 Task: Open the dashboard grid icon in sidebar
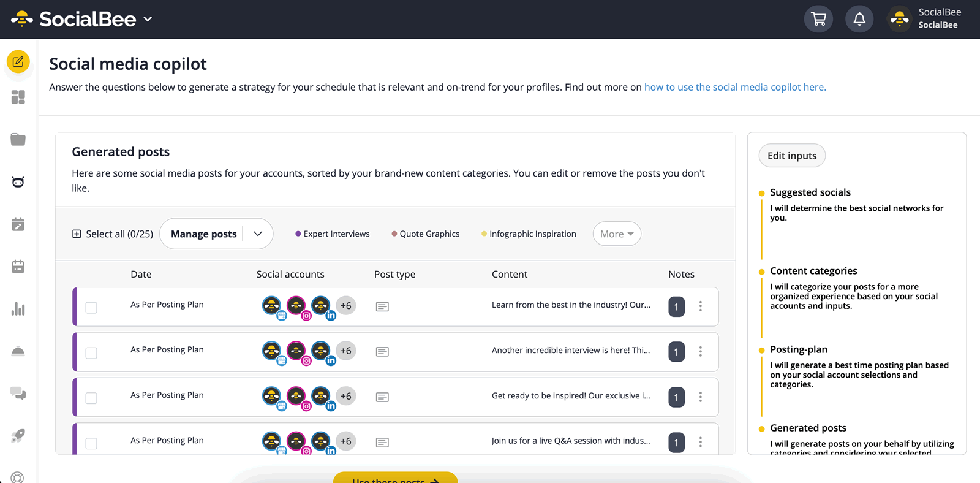pyautogui.click(x=18, y=97)
